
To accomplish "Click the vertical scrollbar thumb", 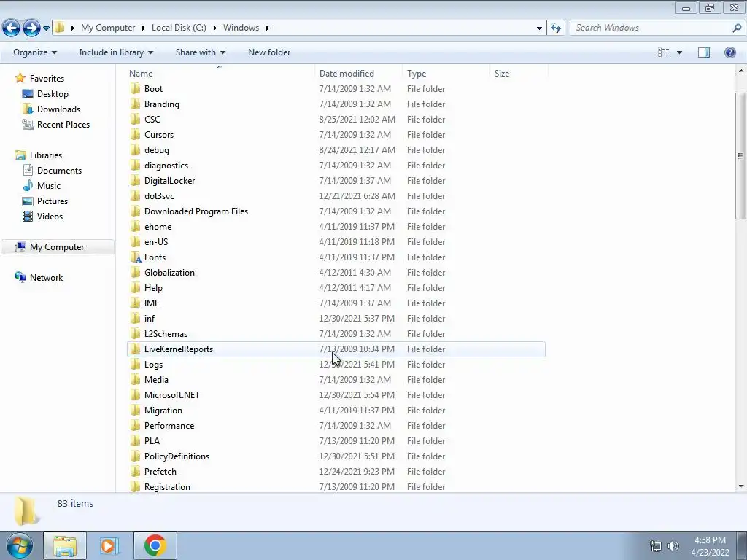I will pyautogui.click(x=740, y=156).
